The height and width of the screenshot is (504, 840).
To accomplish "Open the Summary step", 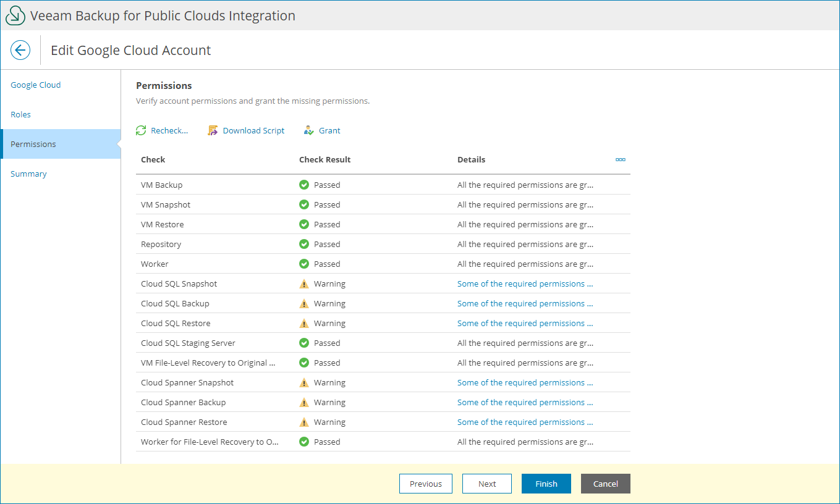I will [x=28, y=174].
